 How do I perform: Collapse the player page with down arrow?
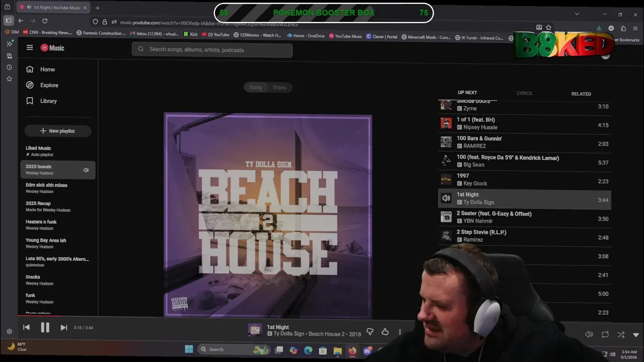[x=636, y=335]
